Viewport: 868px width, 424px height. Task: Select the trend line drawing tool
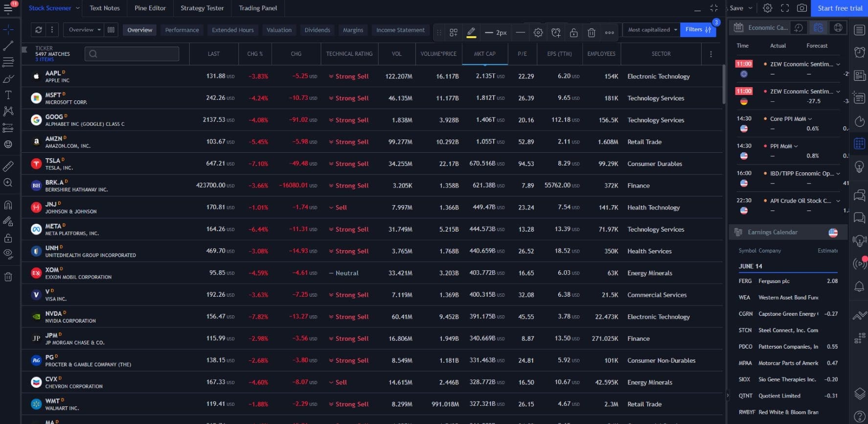point(8,46)
